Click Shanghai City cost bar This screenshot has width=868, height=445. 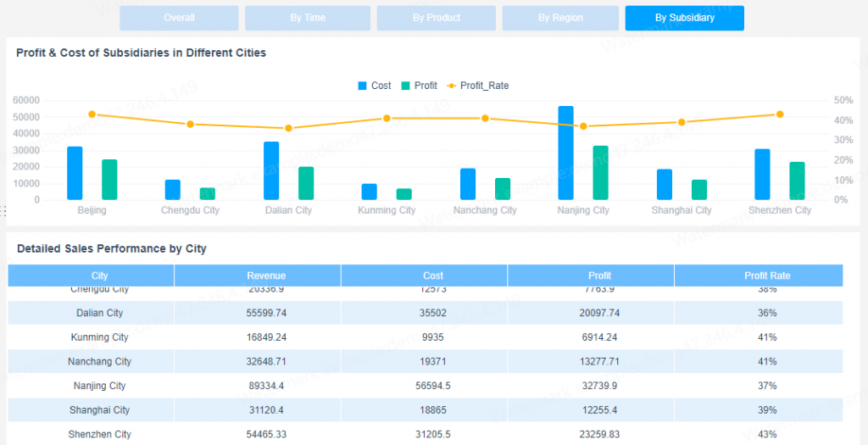pyautogui.click(x=665, y=185)
